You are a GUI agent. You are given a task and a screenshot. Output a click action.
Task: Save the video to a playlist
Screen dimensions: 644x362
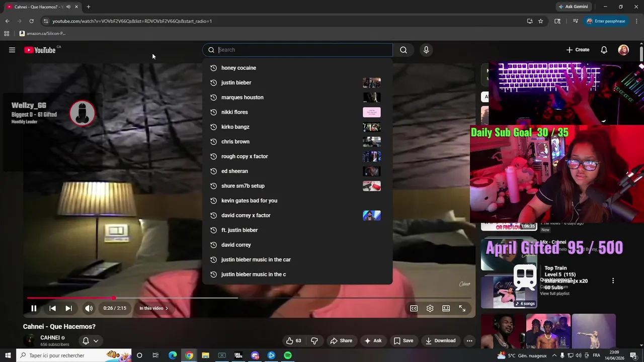[404, 340]
